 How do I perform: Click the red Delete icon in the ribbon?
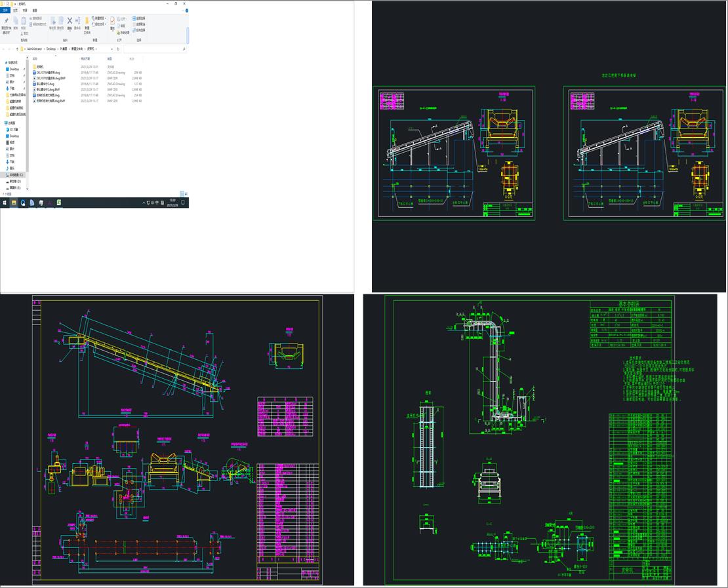(70, 21)
